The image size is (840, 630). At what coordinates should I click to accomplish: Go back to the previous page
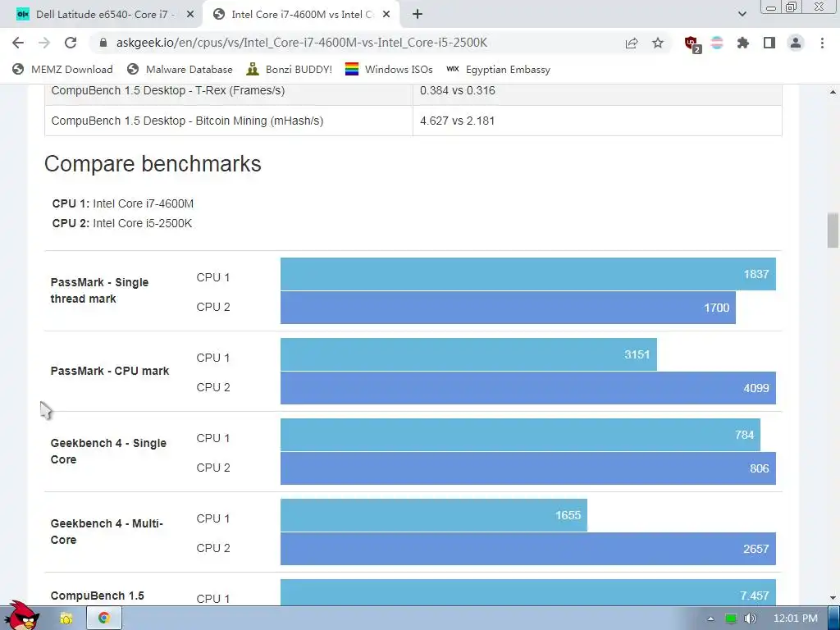(x=18, y=43)
